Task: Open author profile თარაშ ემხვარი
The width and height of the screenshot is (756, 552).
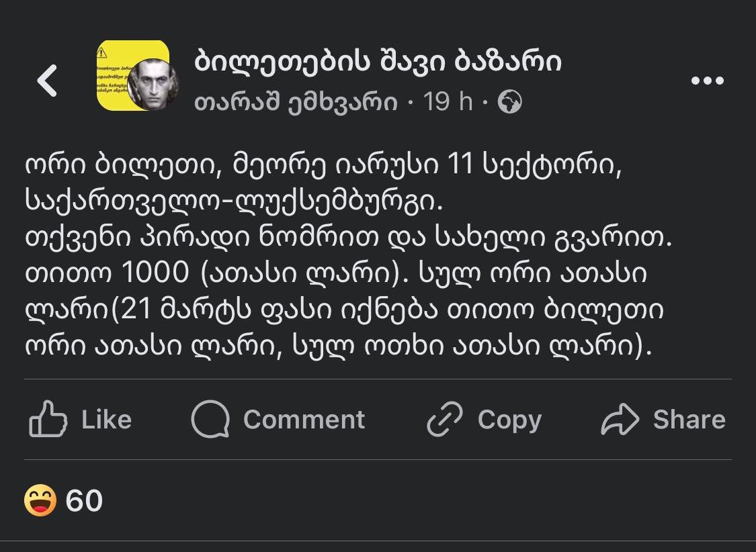Action: [296, 102]
